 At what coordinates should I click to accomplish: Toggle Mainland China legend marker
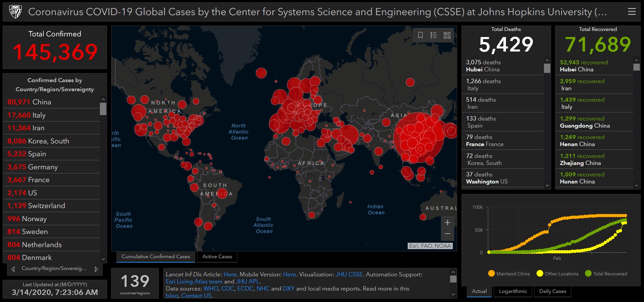tap(492, 273)
